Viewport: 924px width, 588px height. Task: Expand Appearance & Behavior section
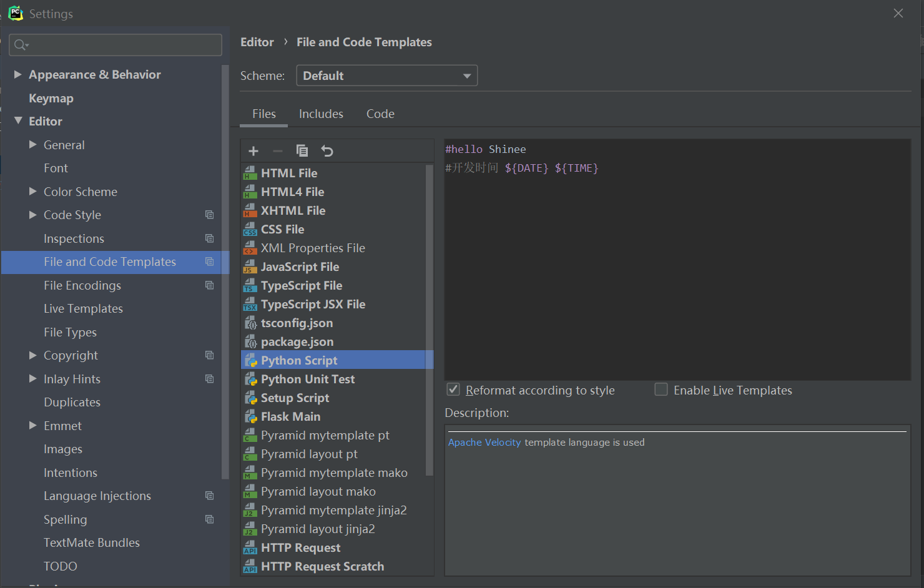pyautogui.click(x=18, y=74)
